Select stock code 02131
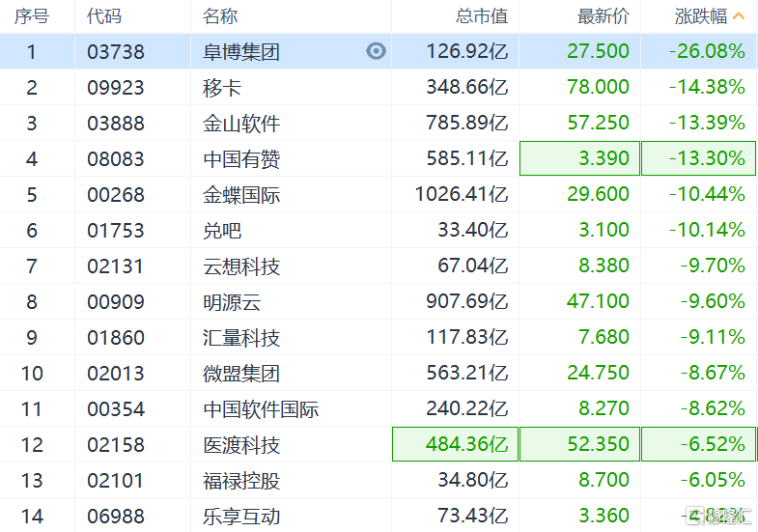Screen dimensions: 758x532 pyautogui.click(x=115, y=266)
